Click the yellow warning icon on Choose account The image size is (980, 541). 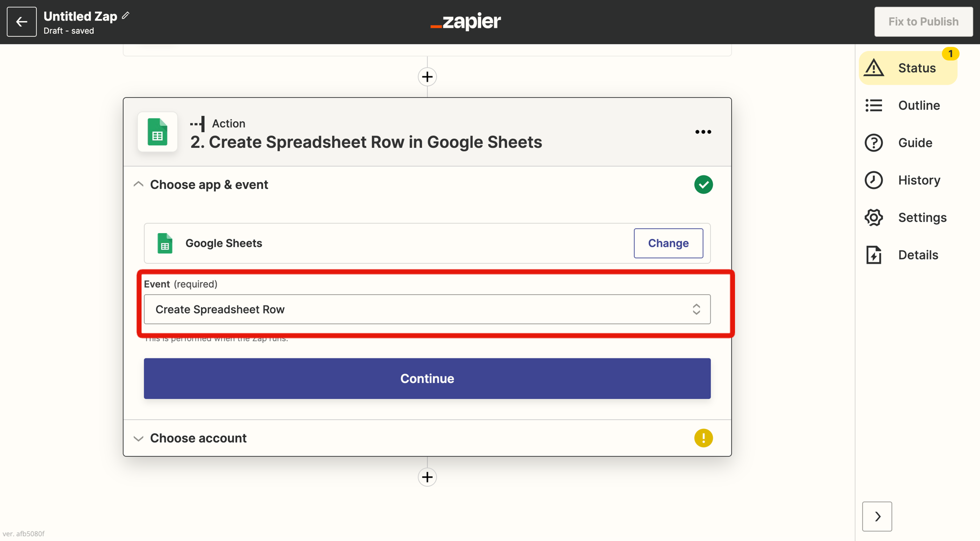click(703, 438)
